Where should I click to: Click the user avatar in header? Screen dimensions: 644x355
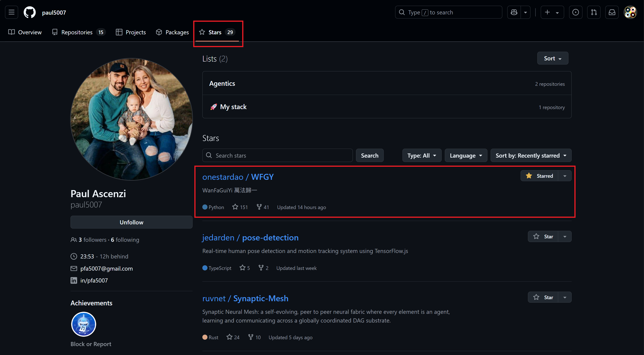click(630, 12)
